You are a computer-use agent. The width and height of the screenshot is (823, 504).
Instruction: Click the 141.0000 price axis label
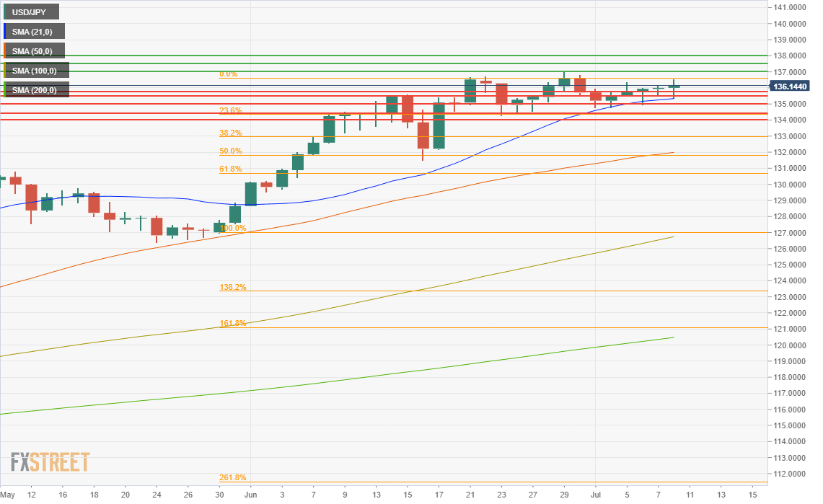point(789,7)
